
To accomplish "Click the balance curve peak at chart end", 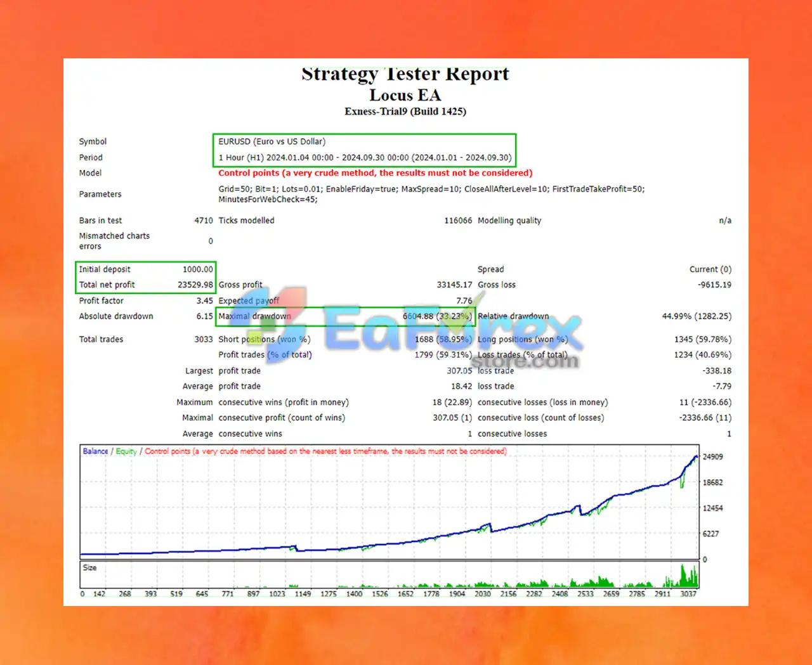I will (696, 456).
